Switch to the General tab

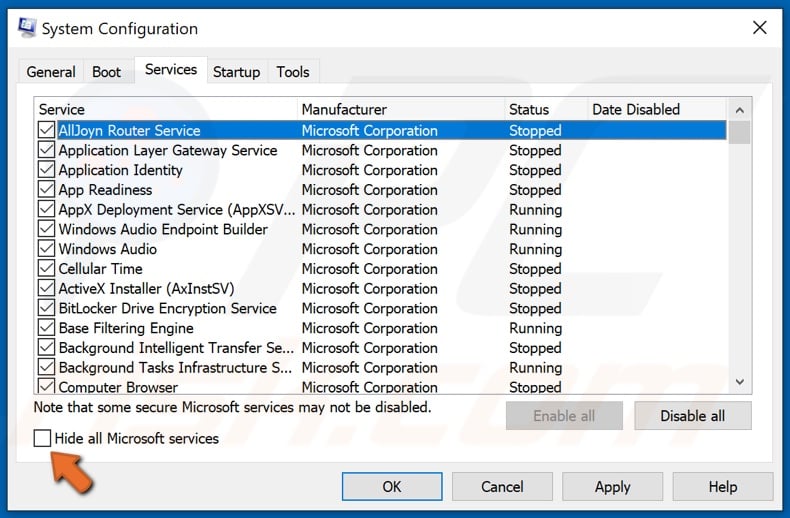click(x=51, y=72)
